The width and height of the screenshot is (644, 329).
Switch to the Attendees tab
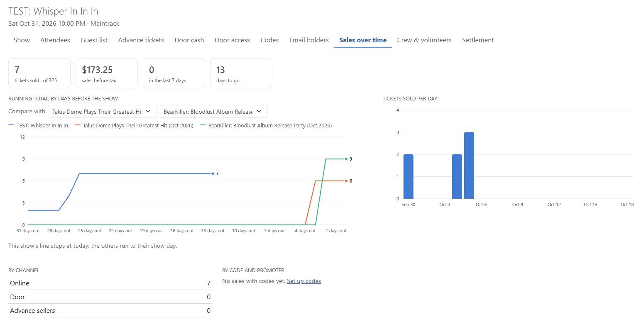(55, 40)
